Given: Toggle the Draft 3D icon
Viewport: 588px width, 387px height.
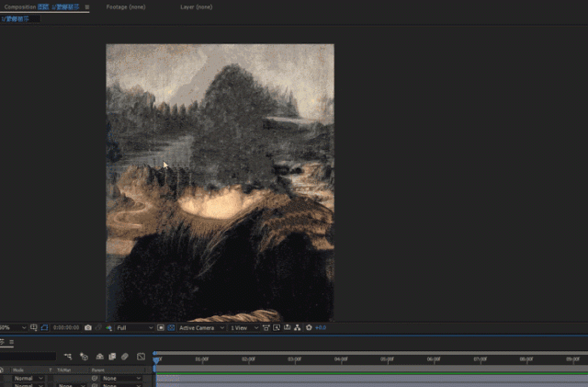Looking at the screenshot, I should point(84,357).
